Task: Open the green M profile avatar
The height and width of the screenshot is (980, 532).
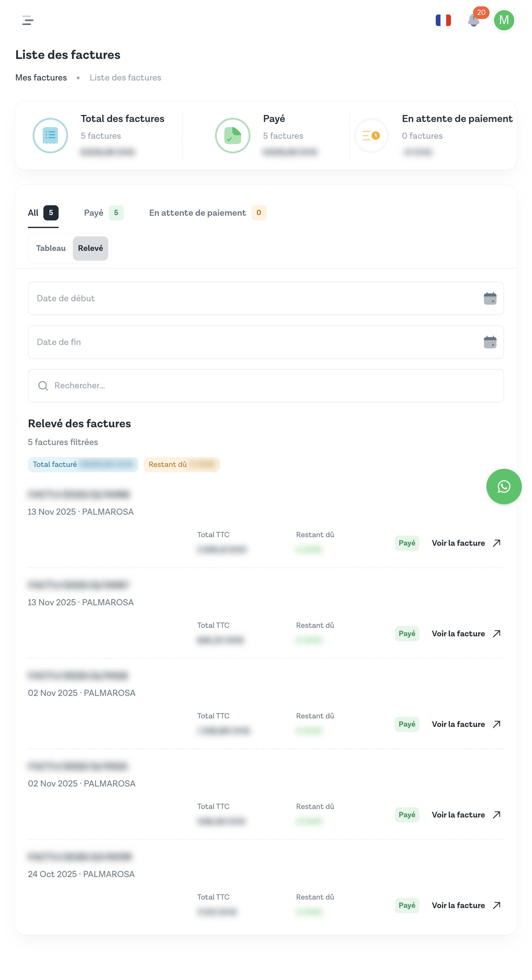Action: 503,20
